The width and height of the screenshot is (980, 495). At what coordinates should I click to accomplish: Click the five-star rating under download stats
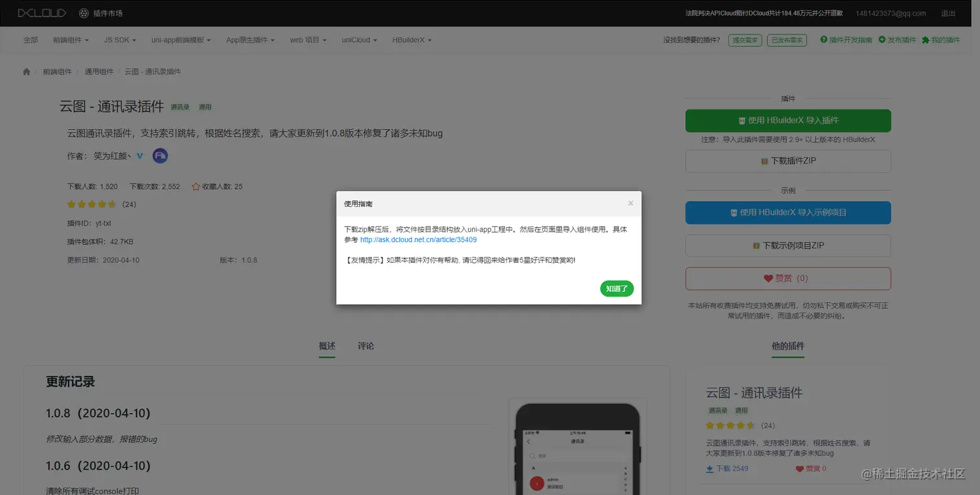[x=91, y=204]
